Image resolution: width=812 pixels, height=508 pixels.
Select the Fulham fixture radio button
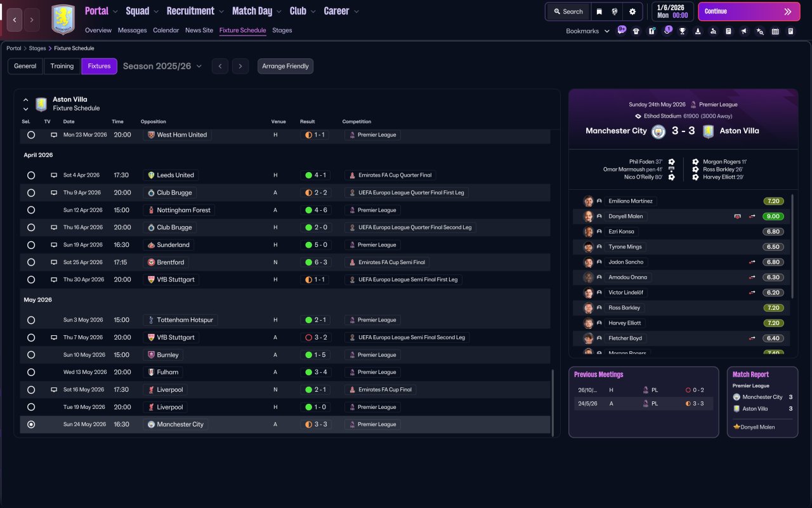coord(31,372)
